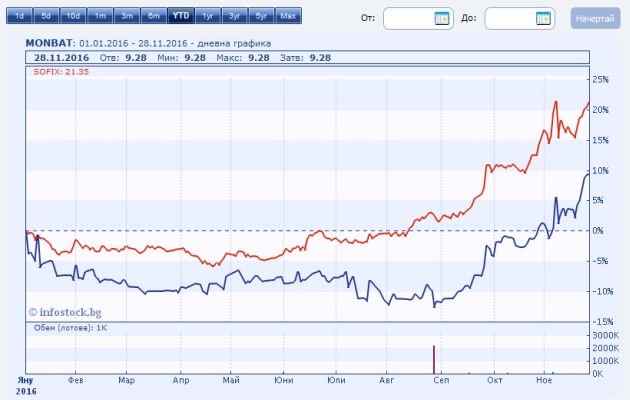Click the -15% axis label
630x400 pixels.
point(603,322)
